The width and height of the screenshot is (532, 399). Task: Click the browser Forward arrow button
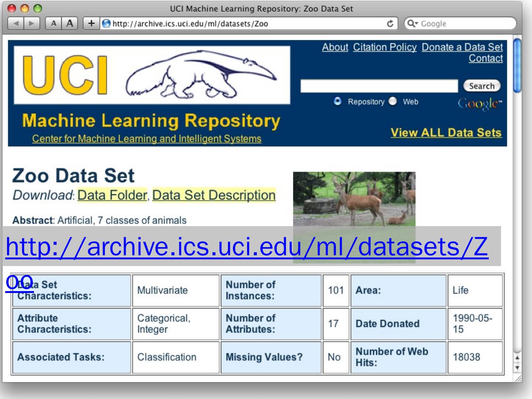tap(32, 24)
